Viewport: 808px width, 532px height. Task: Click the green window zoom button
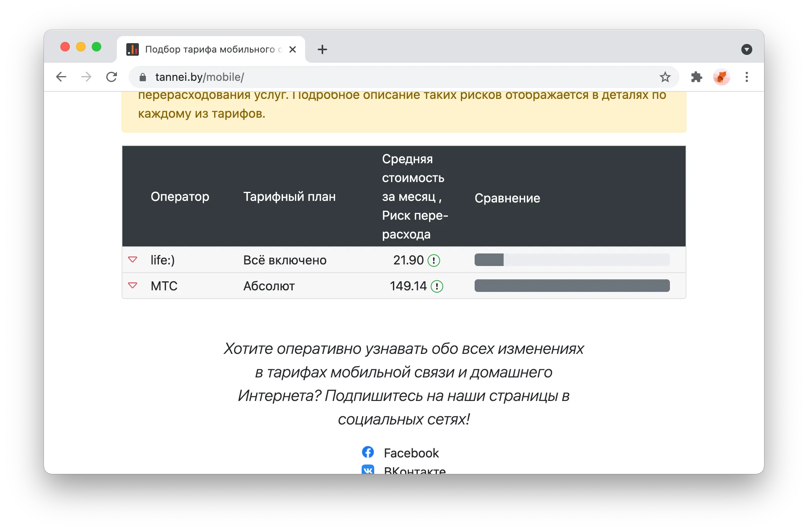click(x=96, y=47)
